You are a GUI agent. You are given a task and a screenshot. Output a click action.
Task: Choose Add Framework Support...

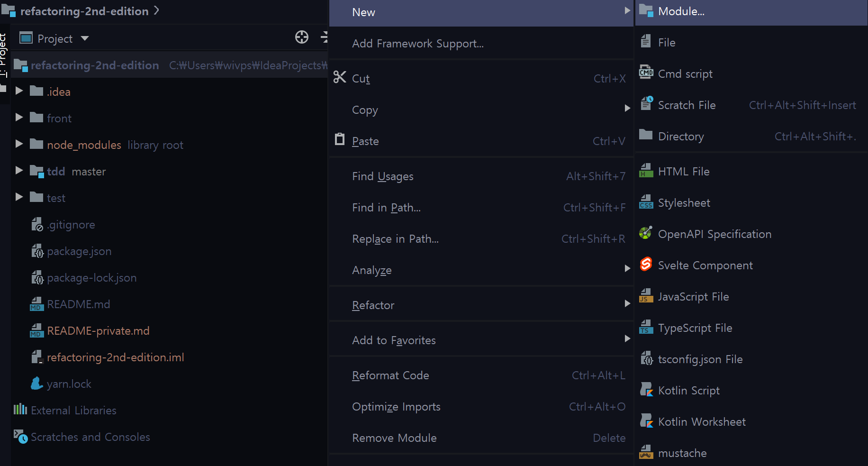pos(481,44)
